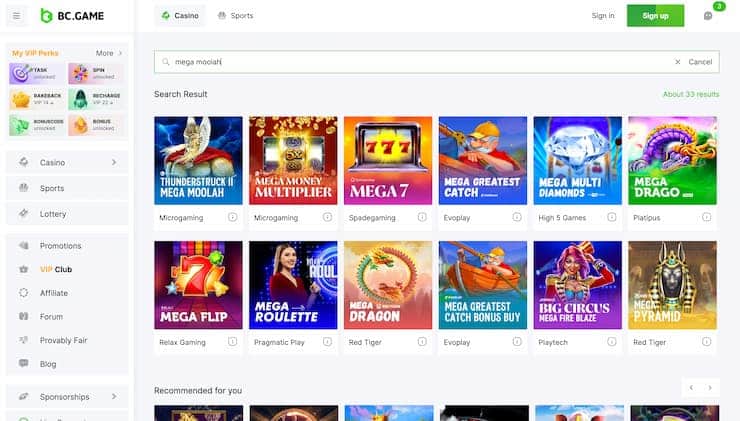Open VIP Club in the sidebar
This screenshot has height=421, width=740.
coord(67,269)
